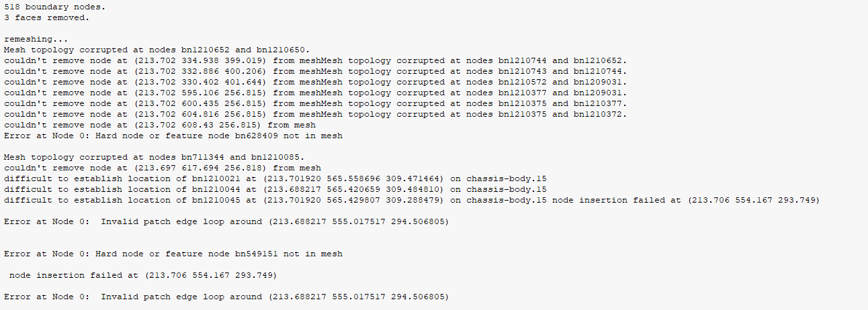
Task: Click error text mentioning node bn549151
Action: [x=173, y=254]
